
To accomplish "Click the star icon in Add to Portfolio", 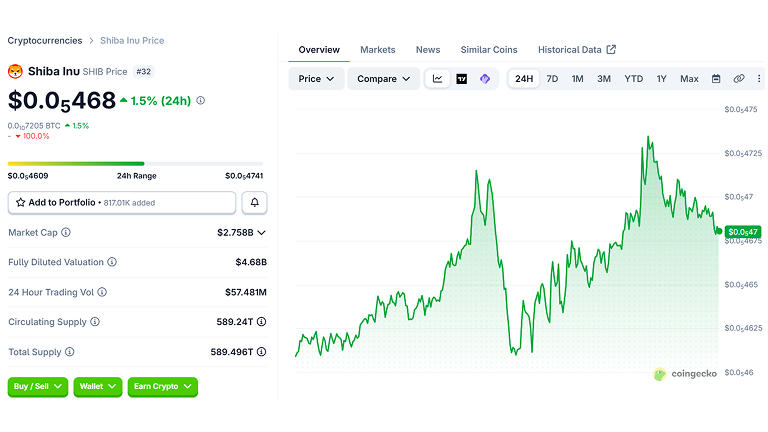I will (21, 202).
